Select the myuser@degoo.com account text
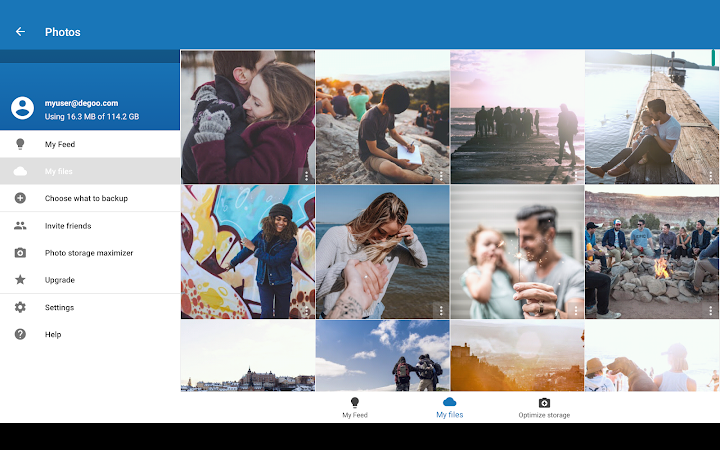720x450 pixels. click(x=81, y=103)
